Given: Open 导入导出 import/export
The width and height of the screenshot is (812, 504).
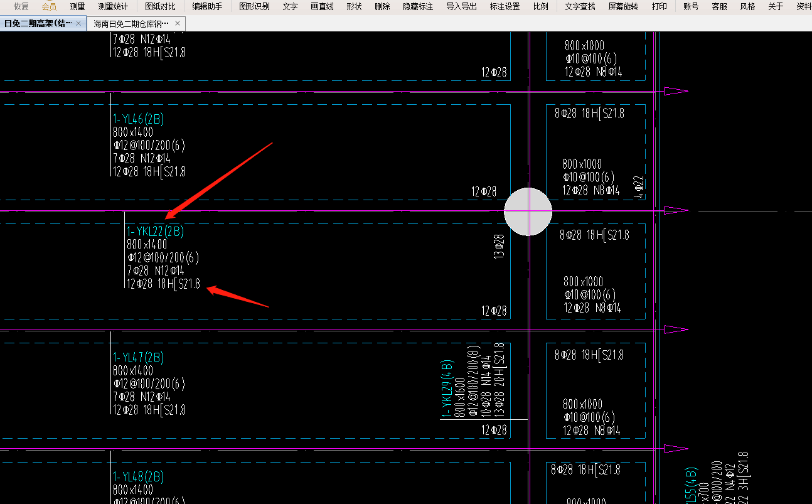Looking at the screenshot, I should point(461,6).
